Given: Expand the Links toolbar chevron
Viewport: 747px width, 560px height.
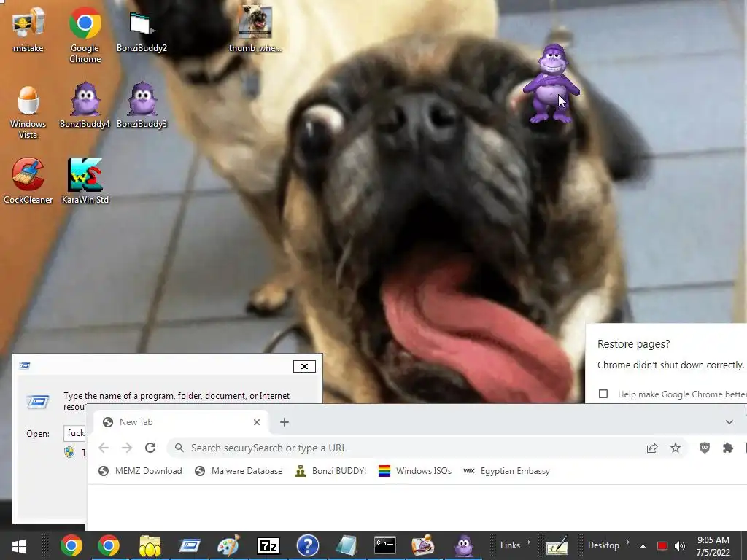Looking at the screenshot, I should [529, 542].
